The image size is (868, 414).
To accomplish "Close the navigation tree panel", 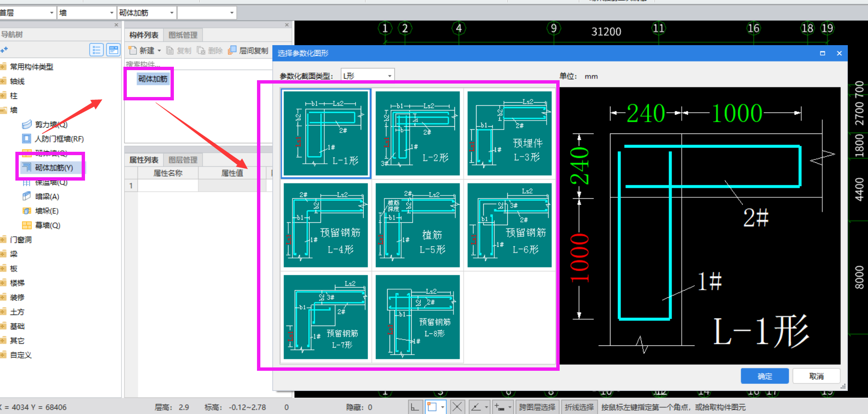I will (x=116, y=24).
